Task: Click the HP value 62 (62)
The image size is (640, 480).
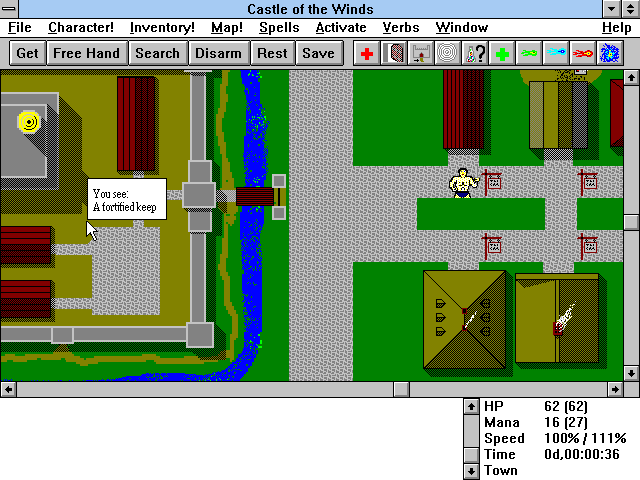Action: pyautogui.click(x=565, y=407)
